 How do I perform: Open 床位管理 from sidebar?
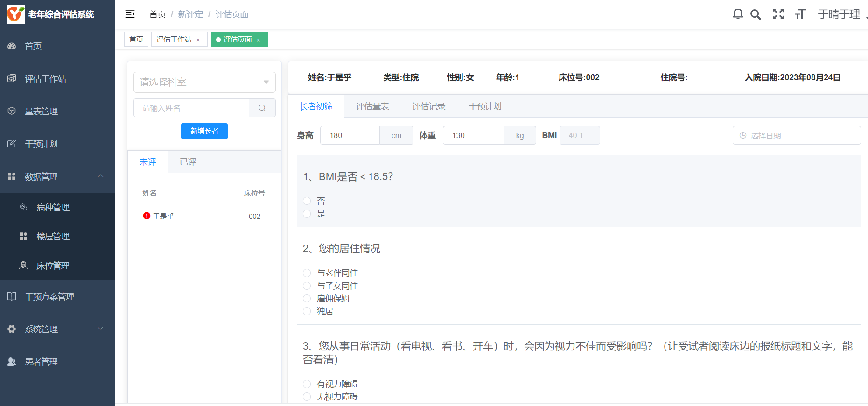pos(53,266)
